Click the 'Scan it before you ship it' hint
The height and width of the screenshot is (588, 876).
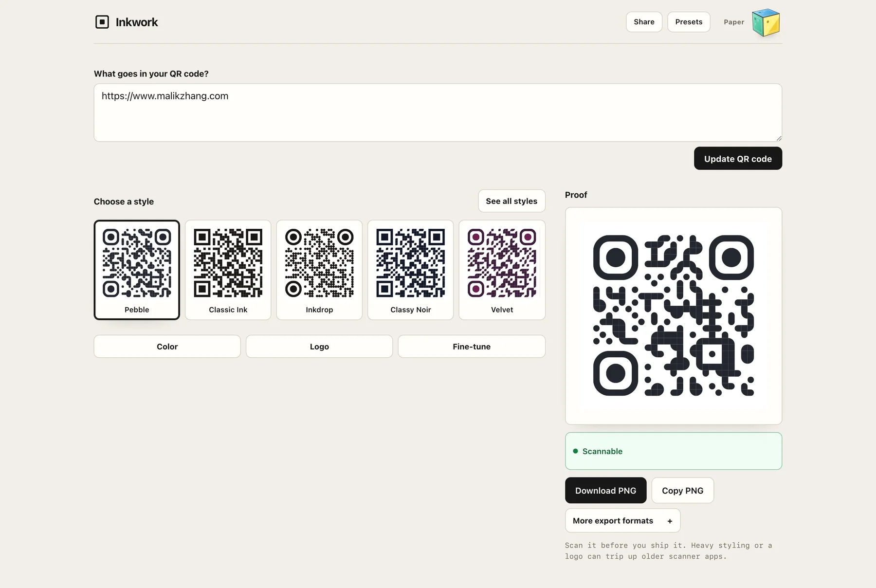click(669, 551)
